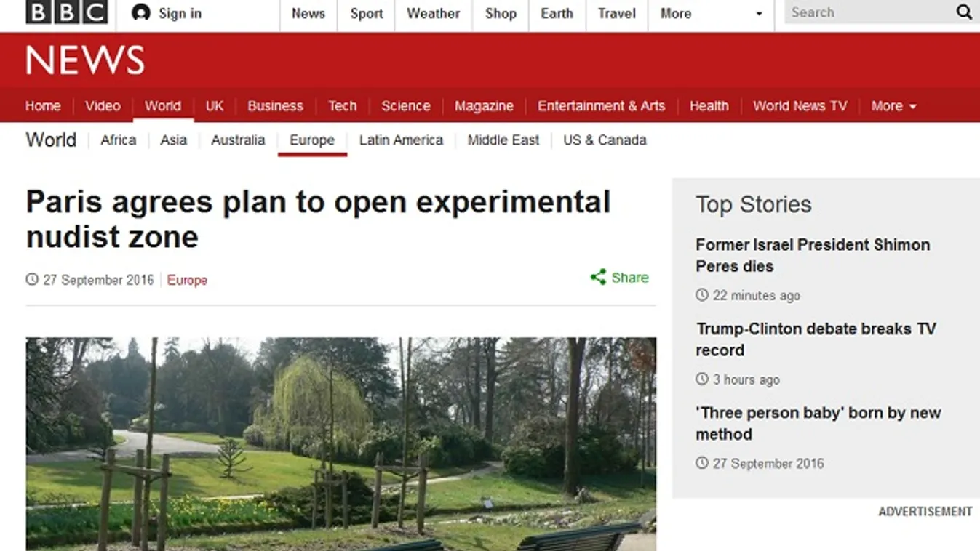Click clock icon beside 3 hours ago
980x551 pixels.
pyautogui.click(x=701, y=379)
